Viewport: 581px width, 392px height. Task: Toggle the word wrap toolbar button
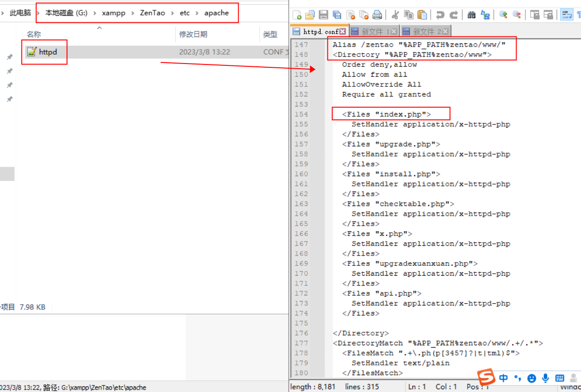coord(567,15)
